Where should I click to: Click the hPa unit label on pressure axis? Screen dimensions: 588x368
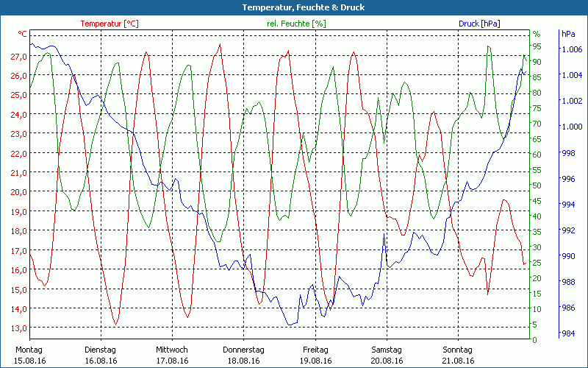tap(569, 34)
